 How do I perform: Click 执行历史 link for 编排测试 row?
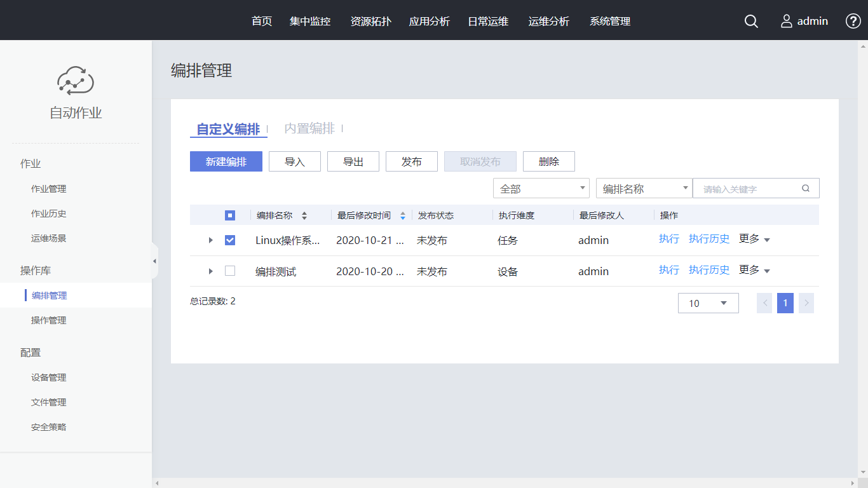[709, 270]
